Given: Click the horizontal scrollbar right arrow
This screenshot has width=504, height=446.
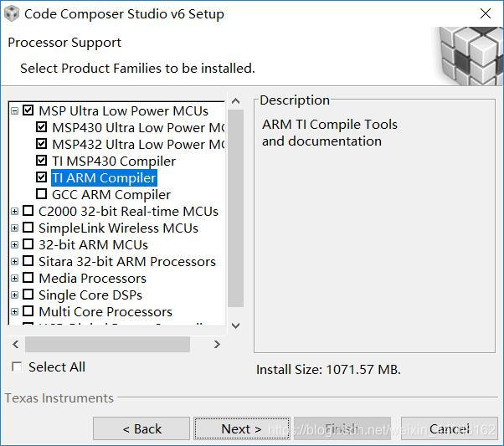Looking at the screenshot, I should (217, 344).
